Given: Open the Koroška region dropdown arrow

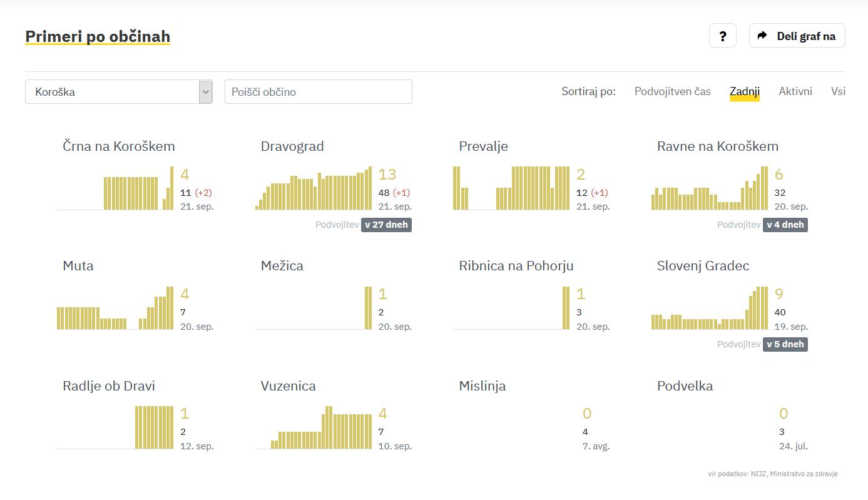Looking at the screenshot, I should (206, 92).
